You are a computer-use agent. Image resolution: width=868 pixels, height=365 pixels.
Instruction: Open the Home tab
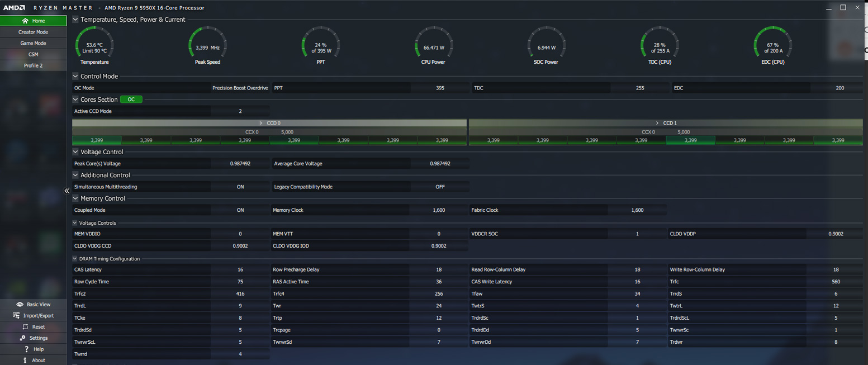[x=34, y=21]
